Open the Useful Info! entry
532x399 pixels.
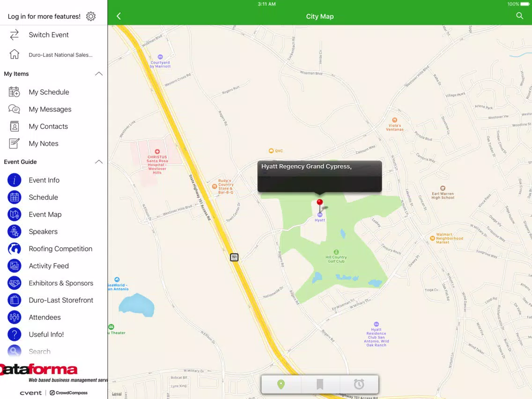(x=53, y=334)
